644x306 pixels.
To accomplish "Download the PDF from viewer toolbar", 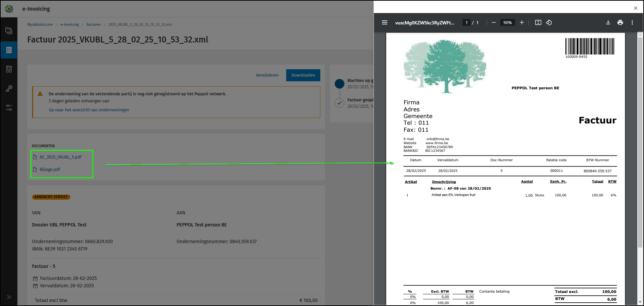I will [608, 22].
